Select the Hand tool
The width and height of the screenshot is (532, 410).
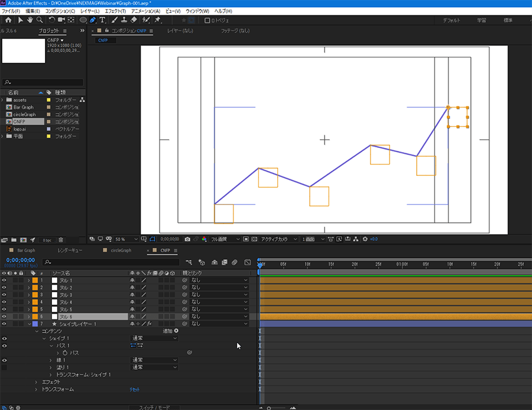[x=30, y=20]
